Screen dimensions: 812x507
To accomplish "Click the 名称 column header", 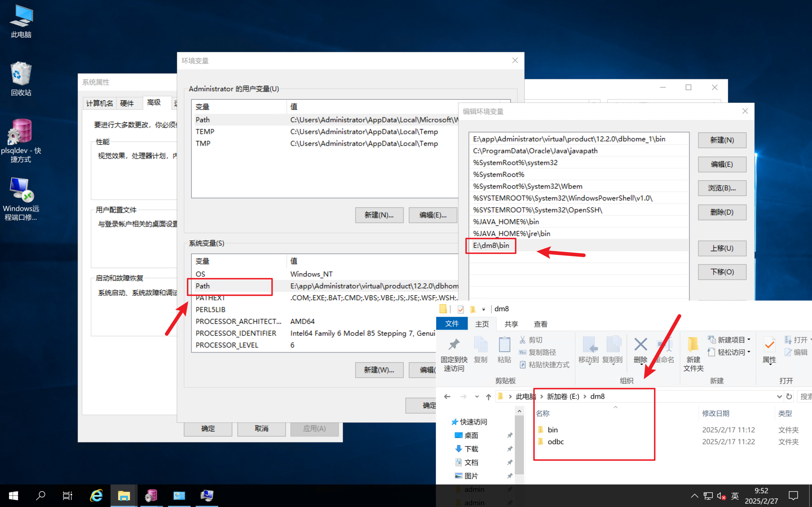I will (543, 413).
